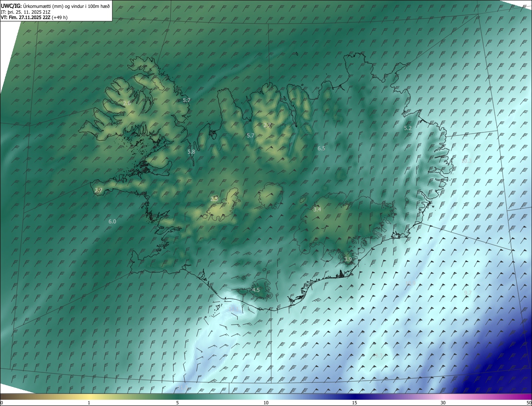Click the 6.0 value over the western sea
Screen dimensions: 532x406
coord(112,222)
